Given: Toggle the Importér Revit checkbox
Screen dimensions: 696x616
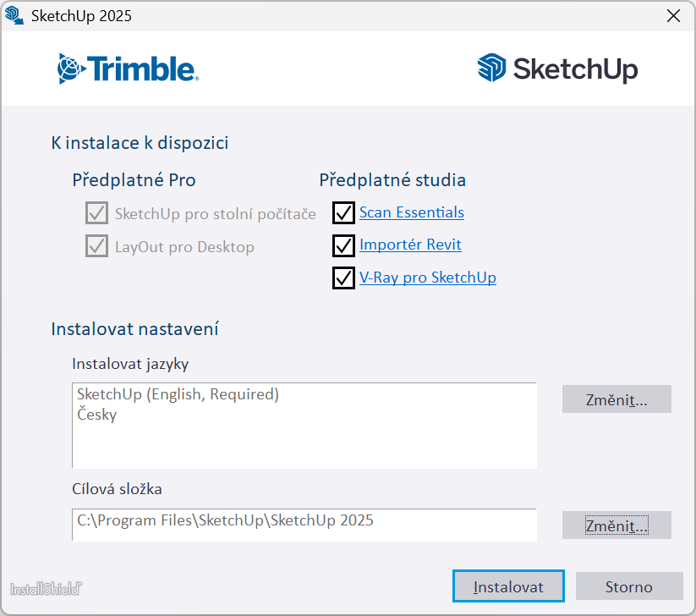Looking at the screenshot, I should pos(343,245).
